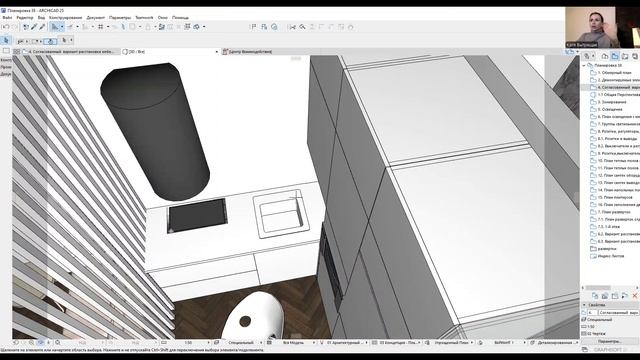Click the 3D view cube toolbar icon
This screenshot has width=640, height=360.
pyautogui.click(x=196, y=27)
